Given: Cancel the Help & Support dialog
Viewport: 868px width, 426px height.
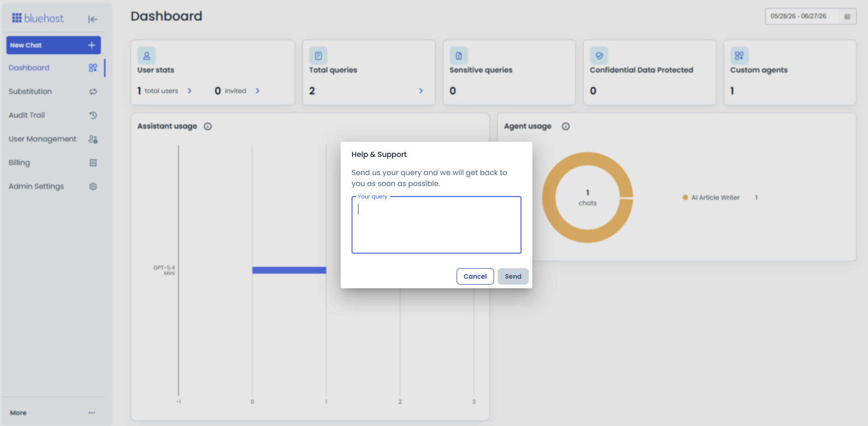Looking at the screenshot, I should (475, 276).
